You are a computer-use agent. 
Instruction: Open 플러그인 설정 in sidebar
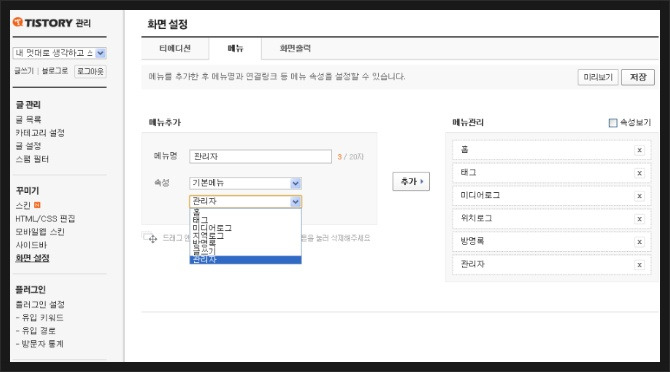point(40,305)
